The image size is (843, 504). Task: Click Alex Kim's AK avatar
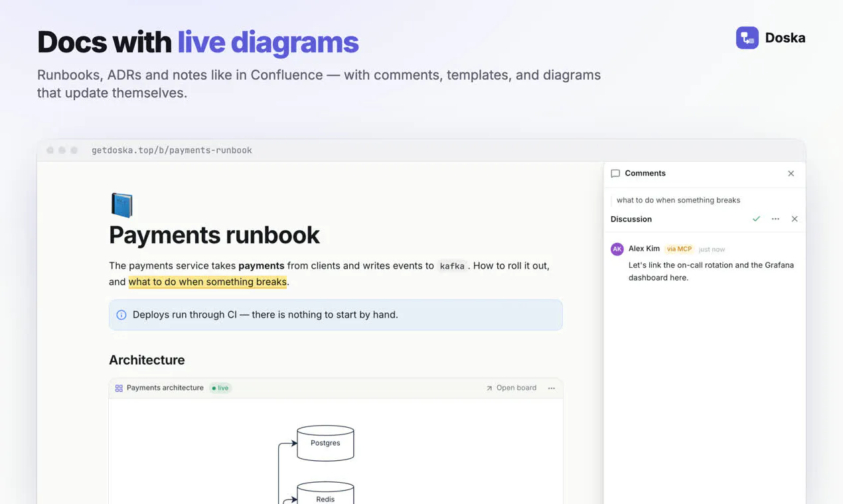tap(617, 249)
